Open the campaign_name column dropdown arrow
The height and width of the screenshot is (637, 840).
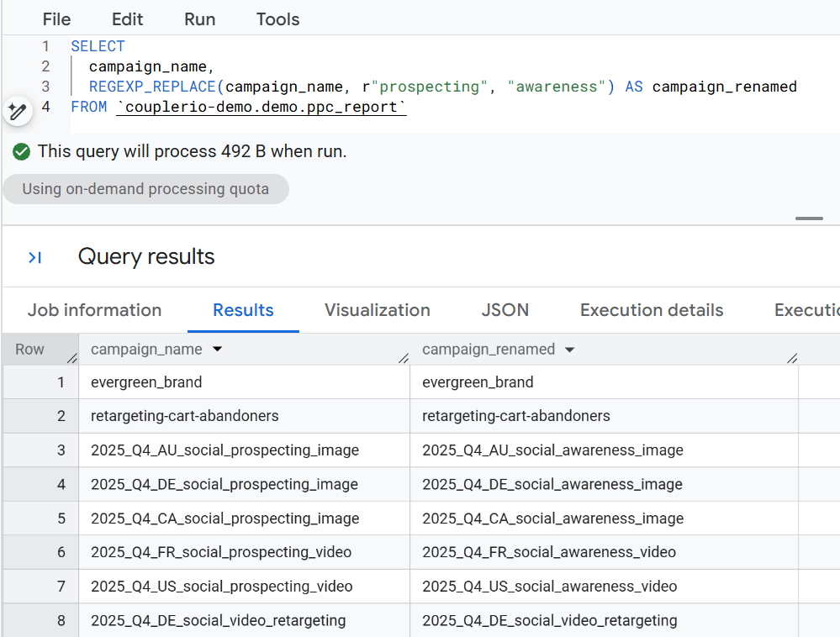[x=217, y=349]
